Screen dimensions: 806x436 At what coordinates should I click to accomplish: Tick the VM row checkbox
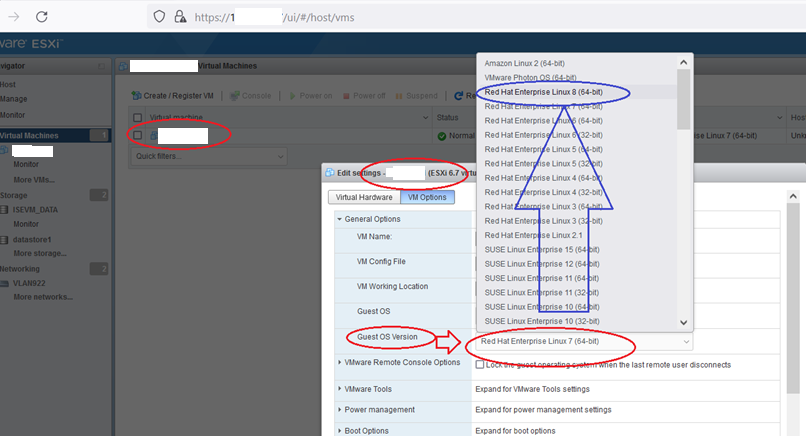click(137, 135)
